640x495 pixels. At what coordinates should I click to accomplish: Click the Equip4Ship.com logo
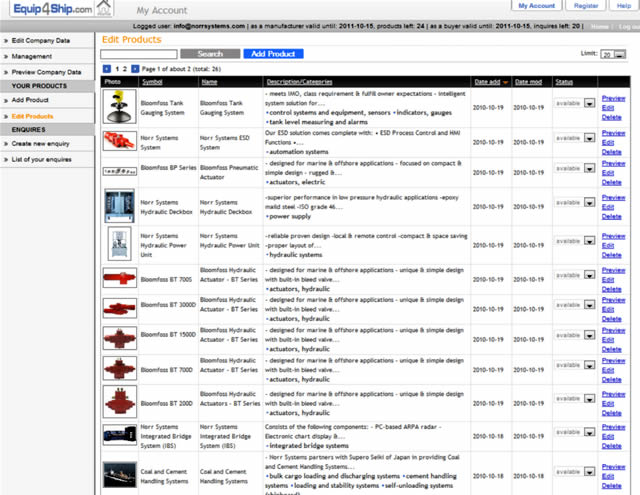[x=47, y=9]
